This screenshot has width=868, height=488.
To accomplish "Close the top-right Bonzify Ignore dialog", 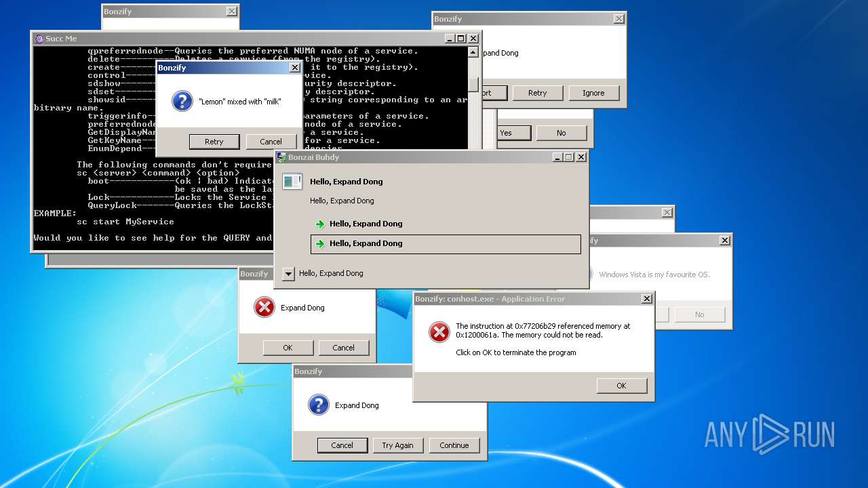I will click(619, 19).
